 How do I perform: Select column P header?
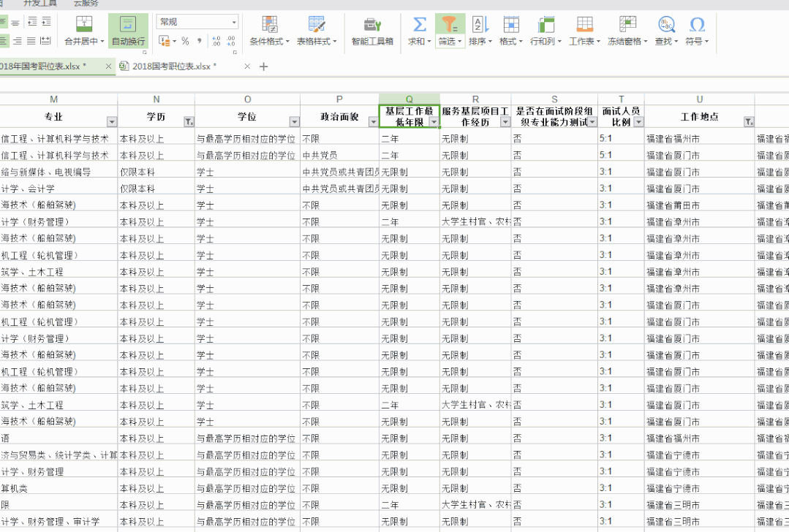pos(339,99)
